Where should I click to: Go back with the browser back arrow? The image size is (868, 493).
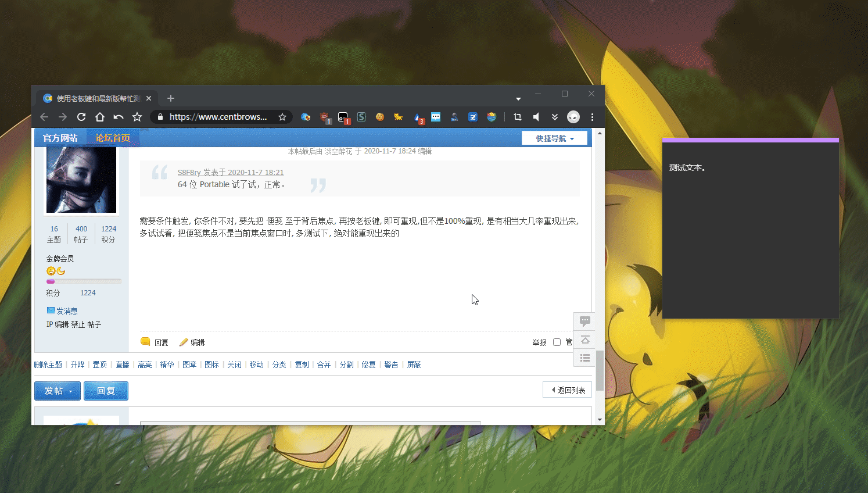tap(44, 117)
